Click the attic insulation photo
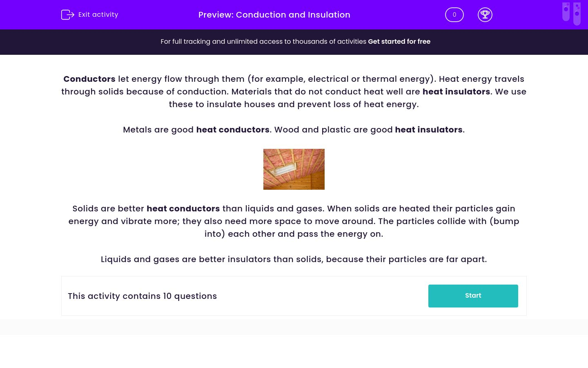Viewport: 588px width, 368px height. click(x=294, y=169)
